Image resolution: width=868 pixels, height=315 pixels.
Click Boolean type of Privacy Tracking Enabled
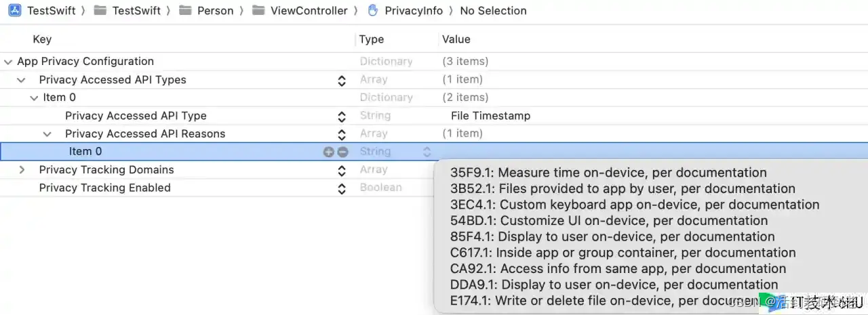point(380,188)
